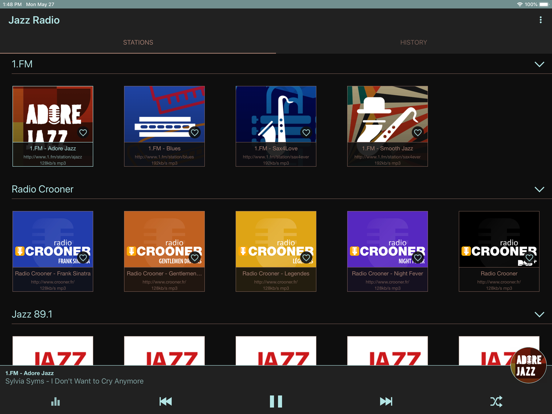Switch to the Stations tab
552x414 pixels.
click(x=138, y=43)
